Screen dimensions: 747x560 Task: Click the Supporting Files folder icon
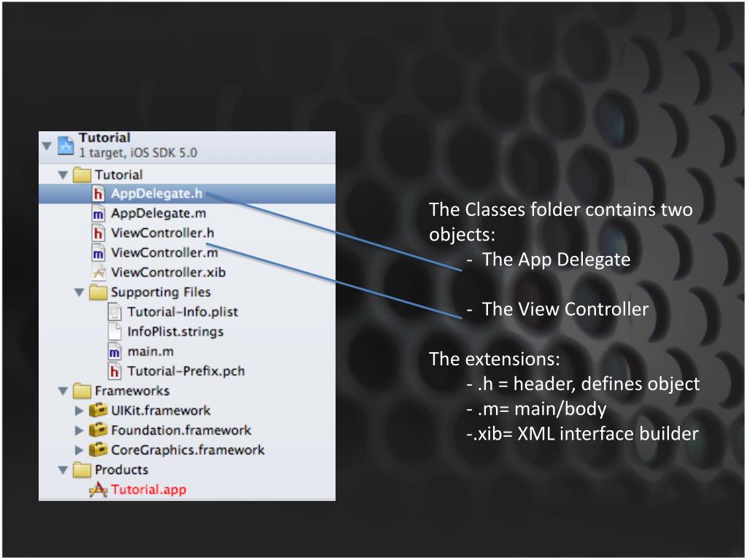98,292
